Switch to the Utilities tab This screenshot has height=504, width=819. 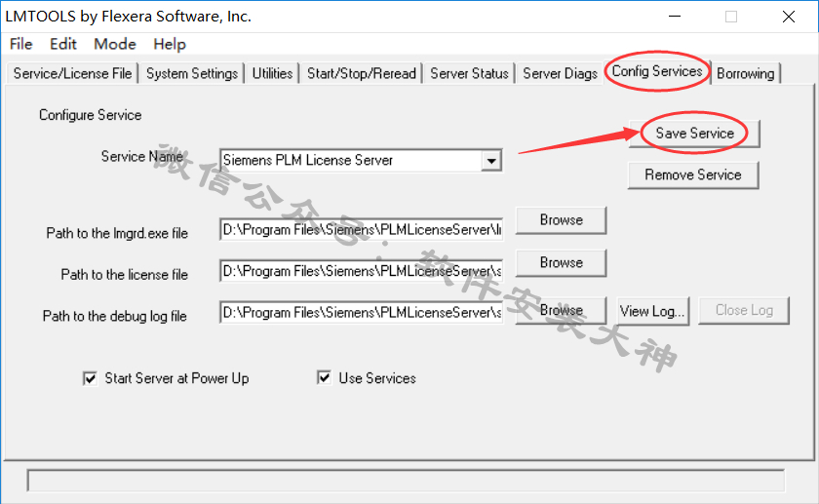click(272, 74)
